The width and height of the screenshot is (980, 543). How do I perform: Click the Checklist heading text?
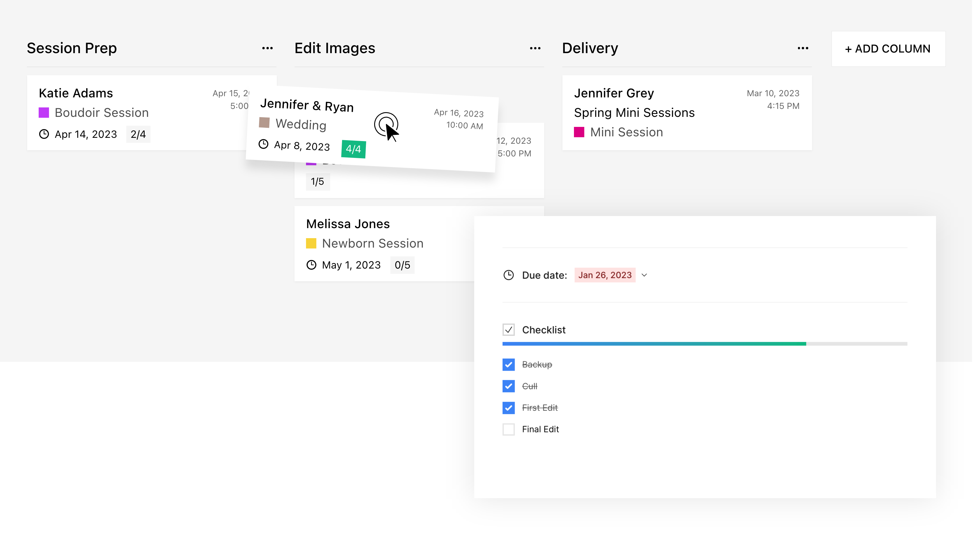(548, 332)
